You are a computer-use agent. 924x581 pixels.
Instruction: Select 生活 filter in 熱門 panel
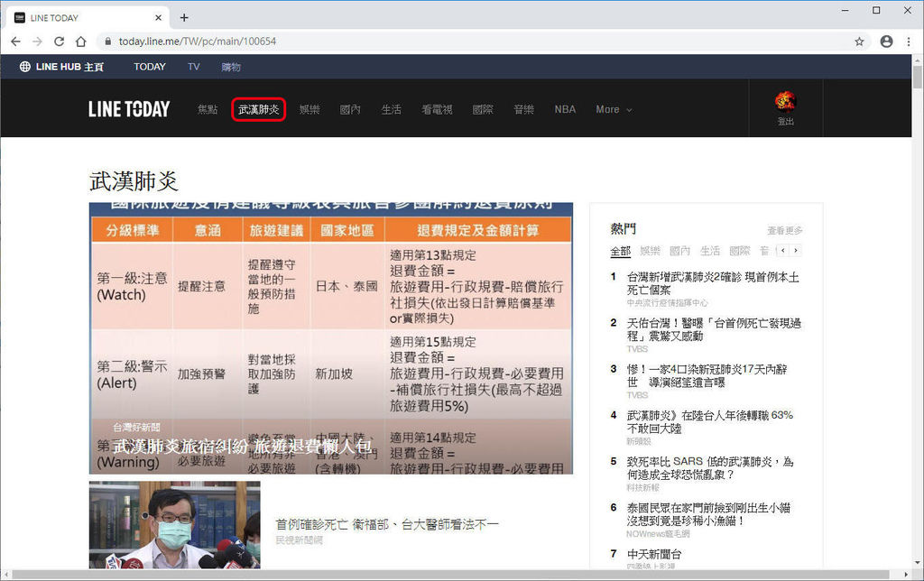(x=709, y=251)
